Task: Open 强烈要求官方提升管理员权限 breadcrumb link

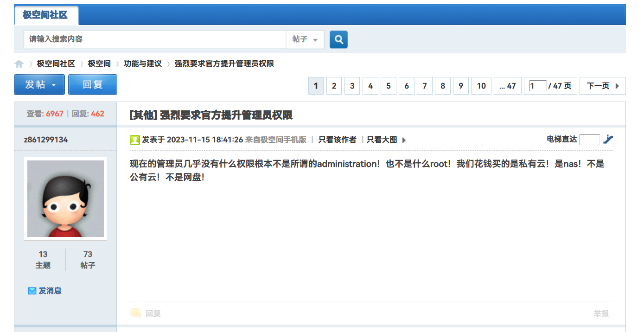Action: (x=224, y=64)
